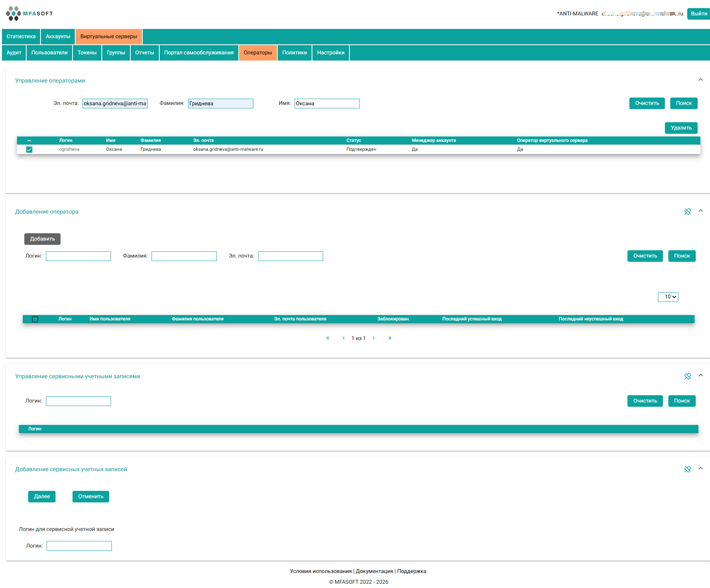Open the Документация link
This screenshot has width=710, height=588.
coord(374,571)
